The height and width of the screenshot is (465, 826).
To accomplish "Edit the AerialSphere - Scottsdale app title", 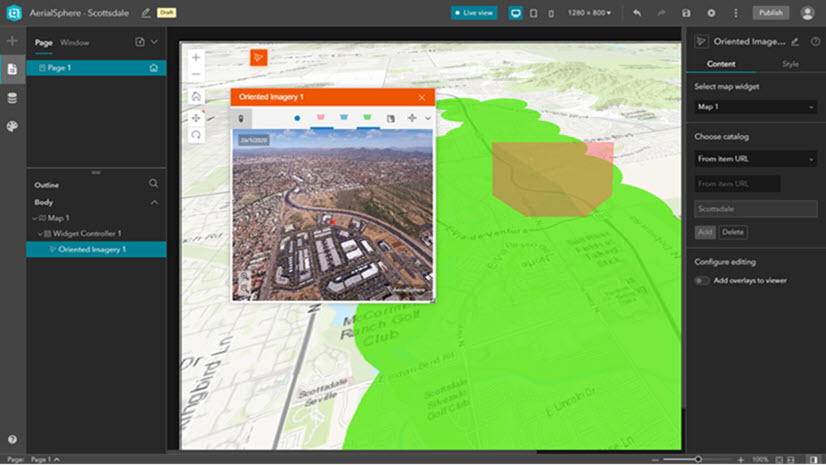I will (x=146, y=13).
